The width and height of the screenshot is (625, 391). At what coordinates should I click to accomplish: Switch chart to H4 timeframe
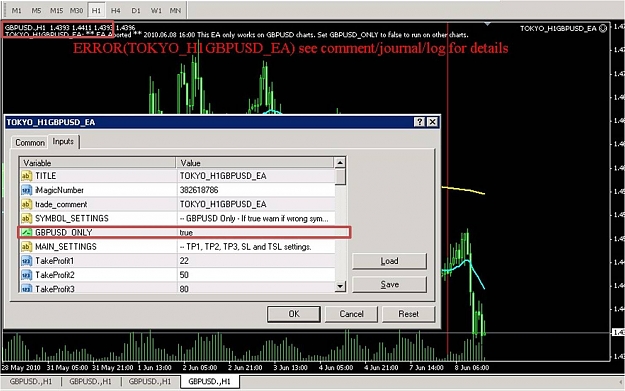click(116, 10)
